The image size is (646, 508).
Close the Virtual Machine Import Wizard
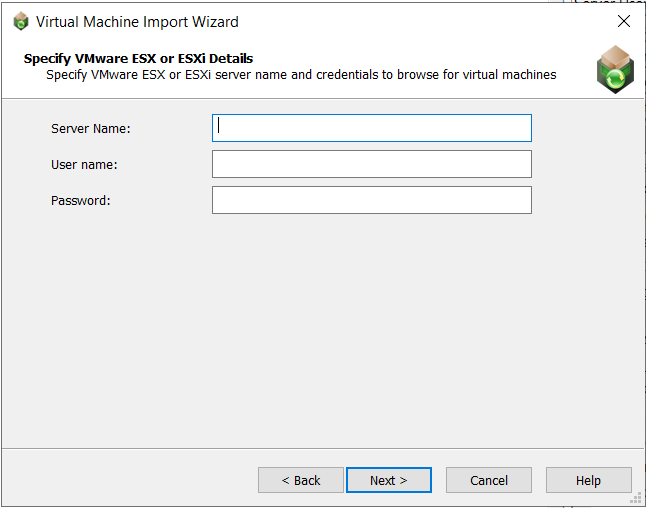pyautogui.click(x=623, y=21)
